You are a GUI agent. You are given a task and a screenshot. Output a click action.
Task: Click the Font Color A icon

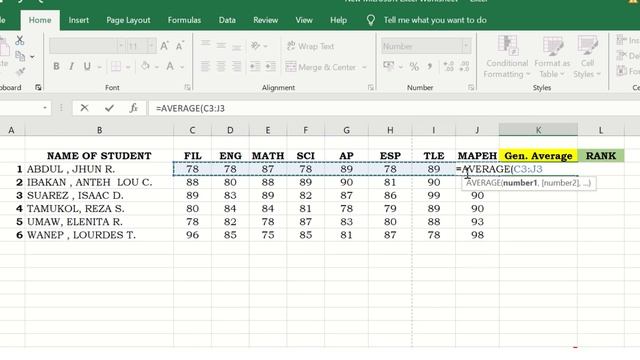(x=170, y=66)
